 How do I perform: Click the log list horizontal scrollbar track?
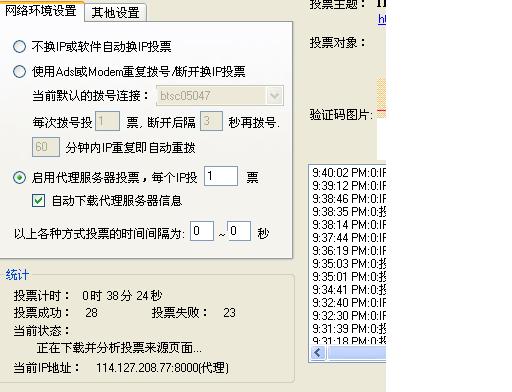coord(356,353)
